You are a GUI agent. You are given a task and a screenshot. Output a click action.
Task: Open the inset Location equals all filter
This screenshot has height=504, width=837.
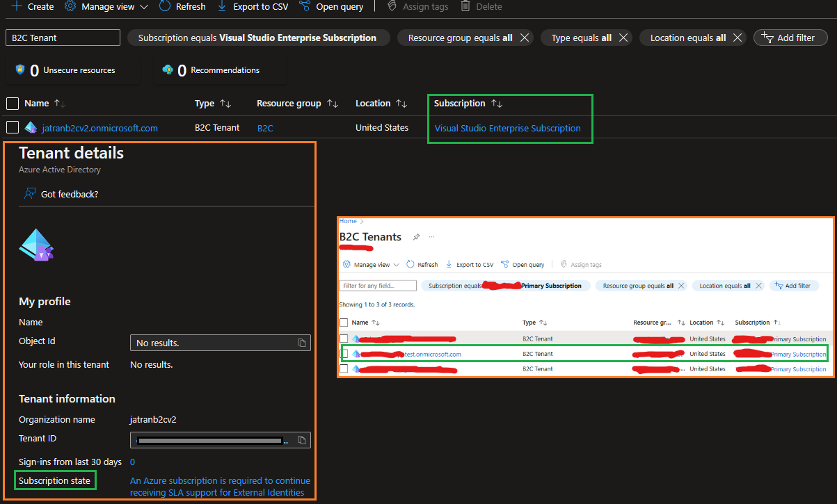(x=725, y=286)
